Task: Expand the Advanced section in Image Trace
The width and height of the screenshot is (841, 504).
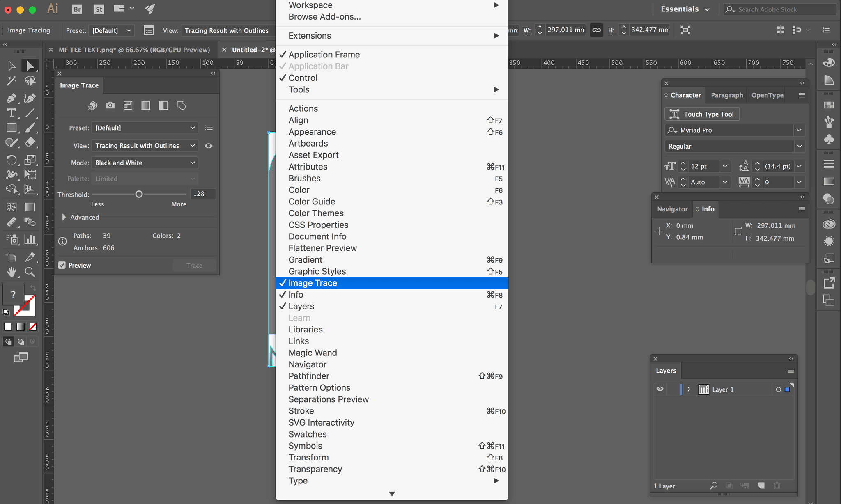Action: tap(64, 217)
